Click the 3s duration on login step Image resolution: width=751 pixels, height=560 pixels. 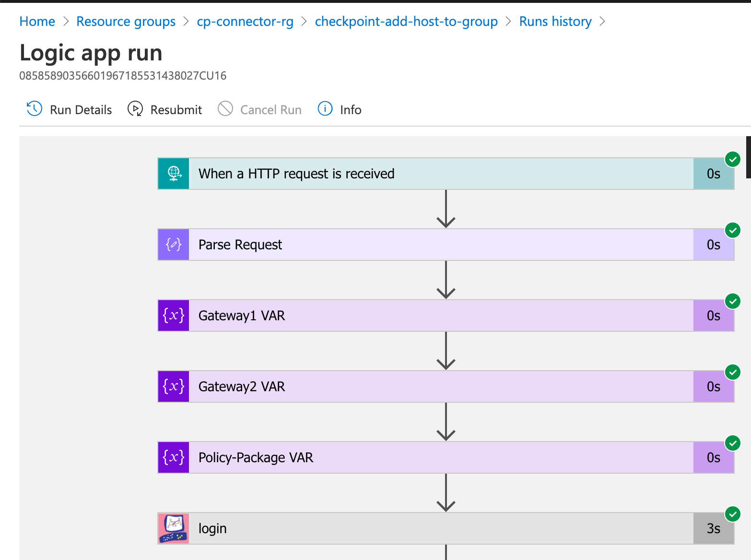click(x=714, y=528)
